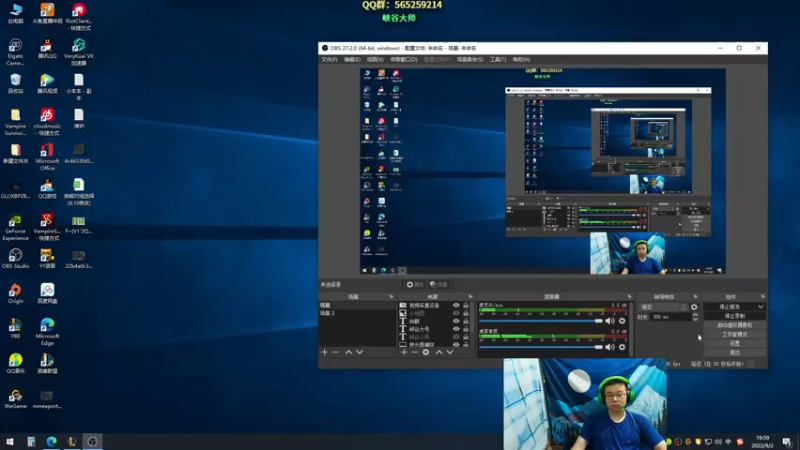The height and width of the screenshot is (450, 800).
Task: Pop out the 控件 dock panel
Action: click(x=763, y=296)
